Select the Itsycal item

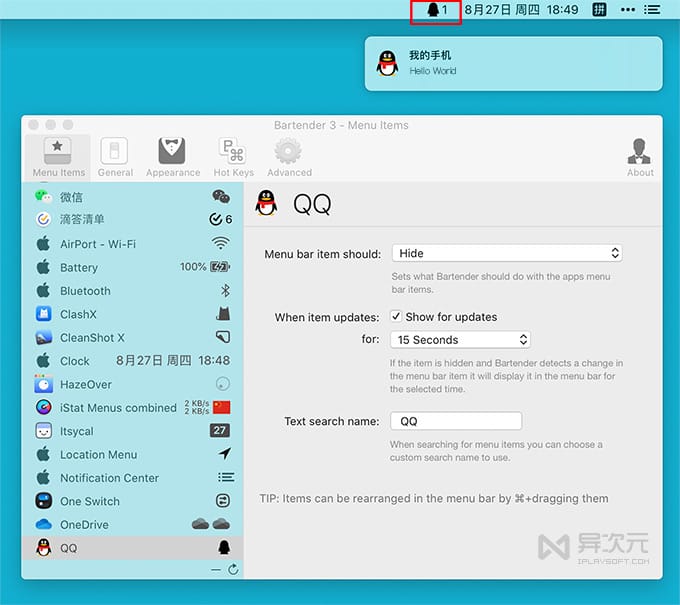click(x=132, y=431)
